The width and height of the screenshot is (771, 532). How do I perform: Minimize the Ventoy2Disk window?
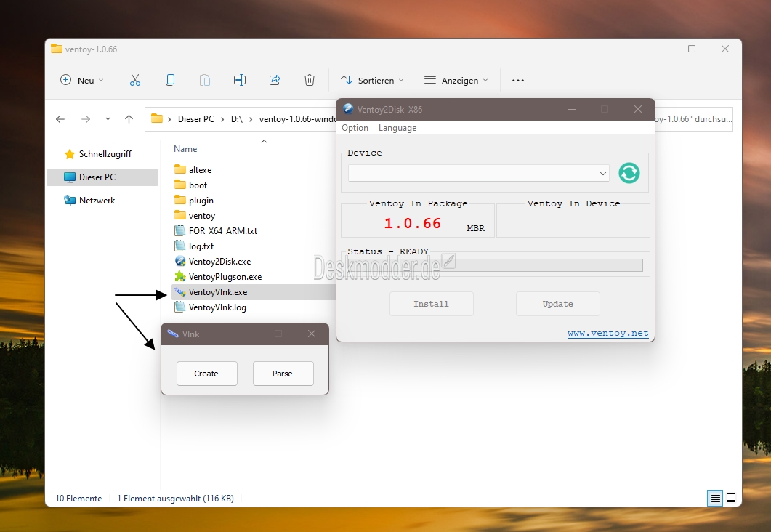coord(572,109)
